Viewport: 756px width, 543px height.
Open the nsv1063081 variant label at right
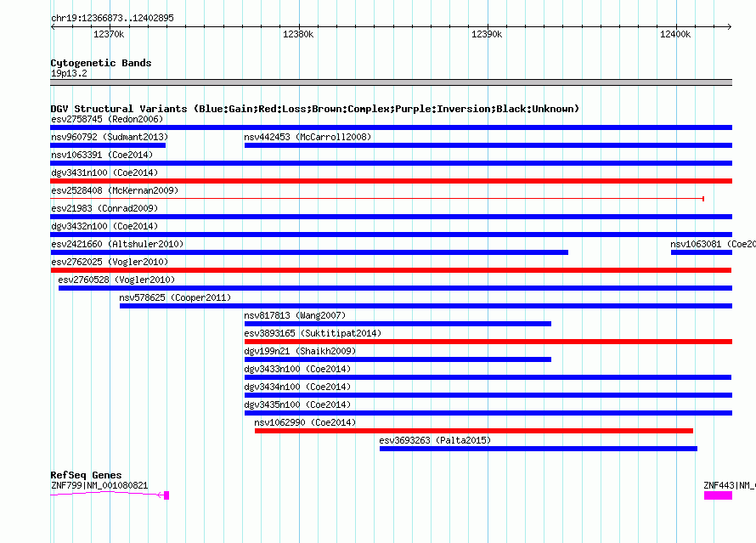713,244
